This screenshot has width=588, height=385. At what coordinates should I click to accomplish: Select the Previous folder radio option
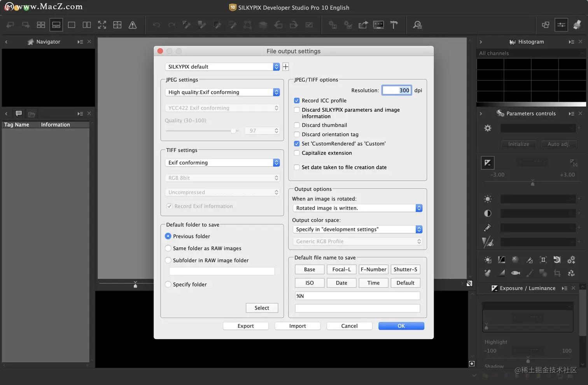coord(168,236)
